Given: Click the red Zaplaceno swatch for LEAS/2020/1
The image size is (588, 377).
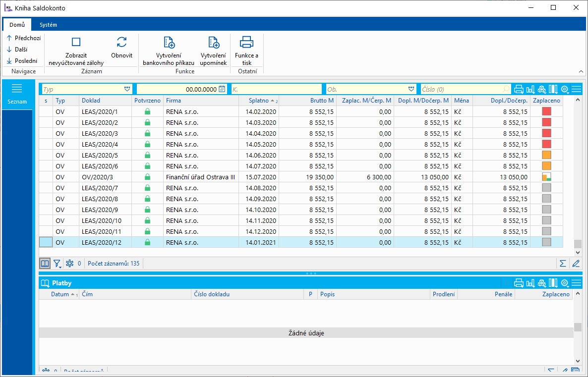Looking at the screenshot, I should 546,111.
